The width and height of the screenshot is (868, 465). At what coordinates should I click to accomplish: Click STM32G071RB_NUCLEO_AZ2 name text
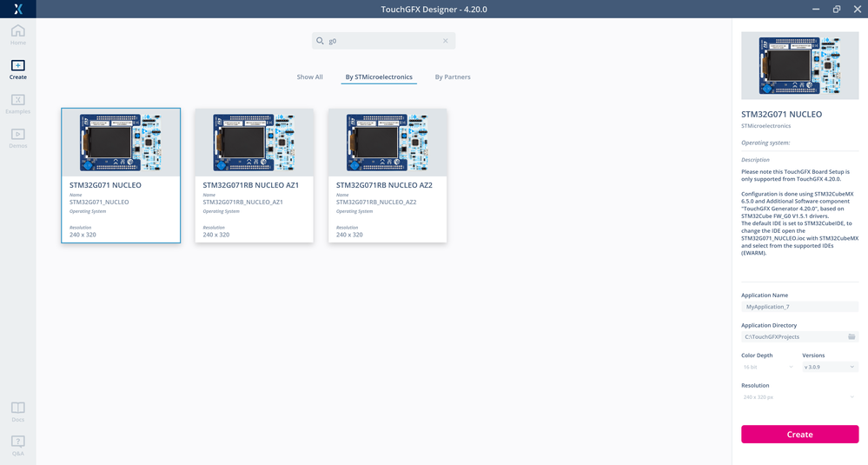tap(376, 202)
